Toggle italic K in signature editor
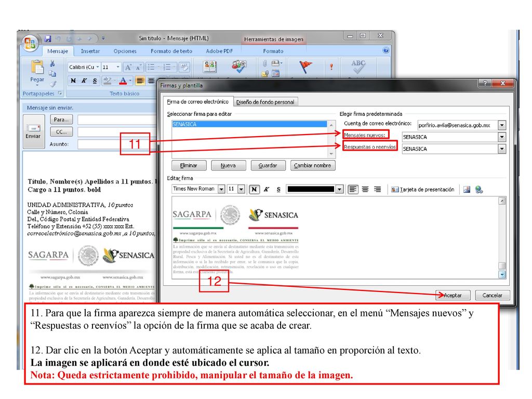This screenshot has height=399, width=532. (267, 189)
